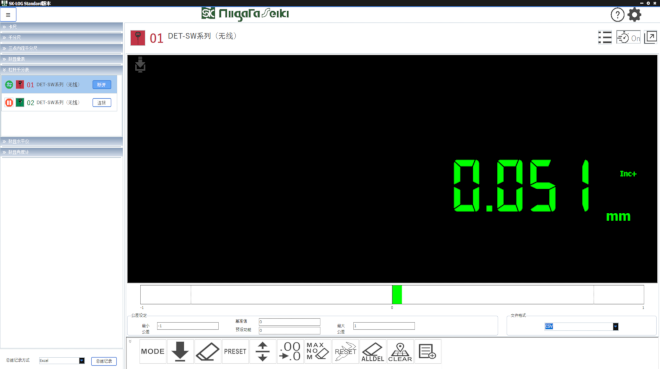Expand the first category in the left panel
The image size is (660, 369).
click(61, 27)
